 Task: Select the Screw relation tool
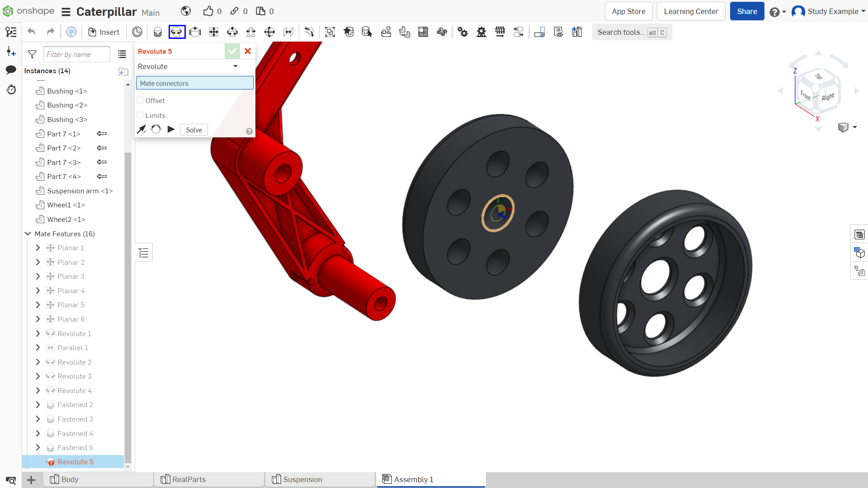[500, 32]
